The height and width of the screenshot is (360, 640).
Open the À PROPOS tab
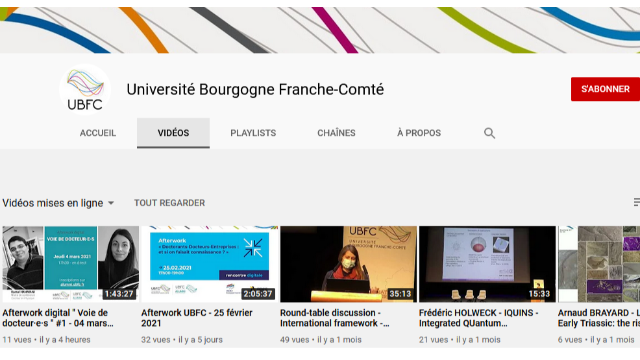tap(419, 133)
